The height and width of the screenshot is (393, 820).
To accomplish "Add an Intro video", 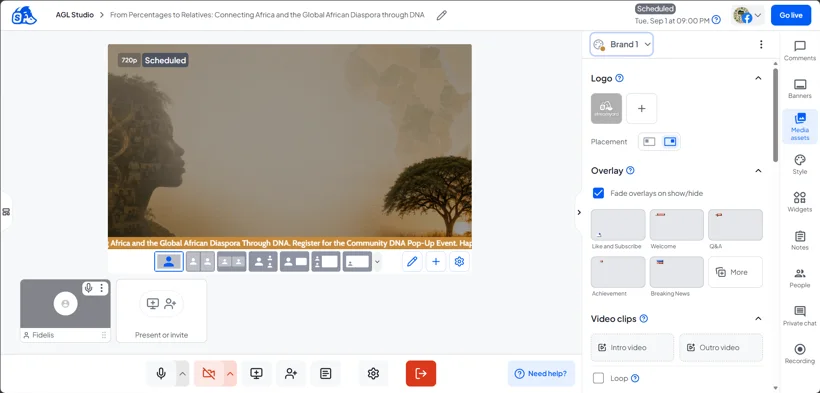I will 632,347.
